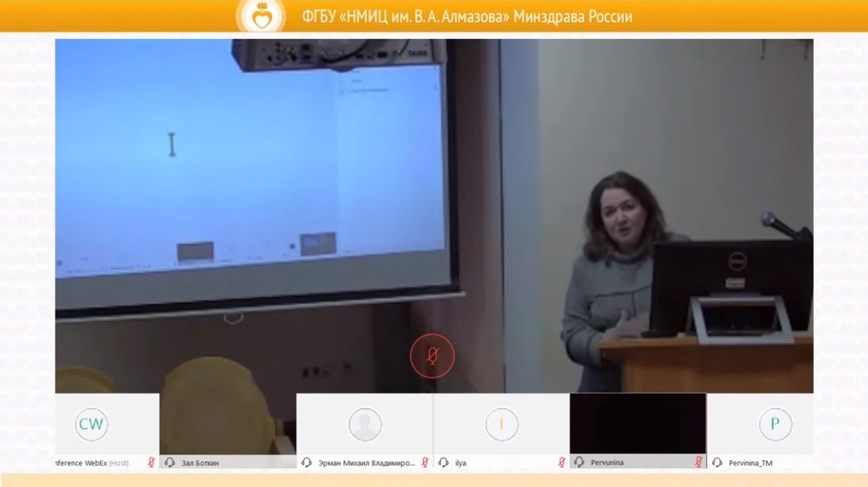The height and width of the screenshot is (487, 868).
Task: Click the CW avatar of the WebEx host
Action: point(91,424)
